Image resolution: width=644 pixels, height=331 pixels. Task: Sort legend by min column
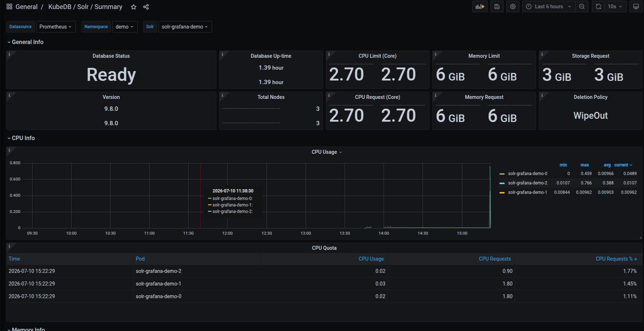[x=563, y=165]
